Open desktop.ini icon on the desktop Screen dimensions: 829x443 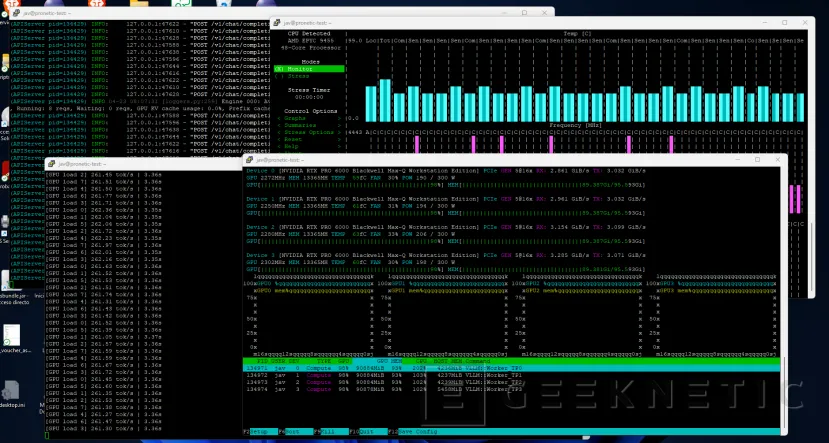pyautogui.click(x=11, y=394)
